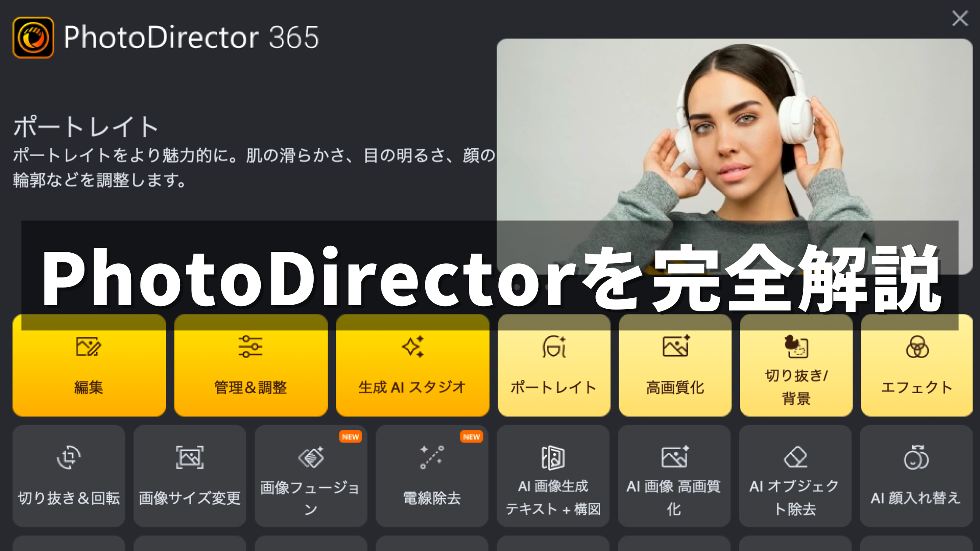Start 切り抜き&回転 crop-rotate tool
Image resolution: width=980 pixels, height=551 pixels.
(x=69, y=476)
